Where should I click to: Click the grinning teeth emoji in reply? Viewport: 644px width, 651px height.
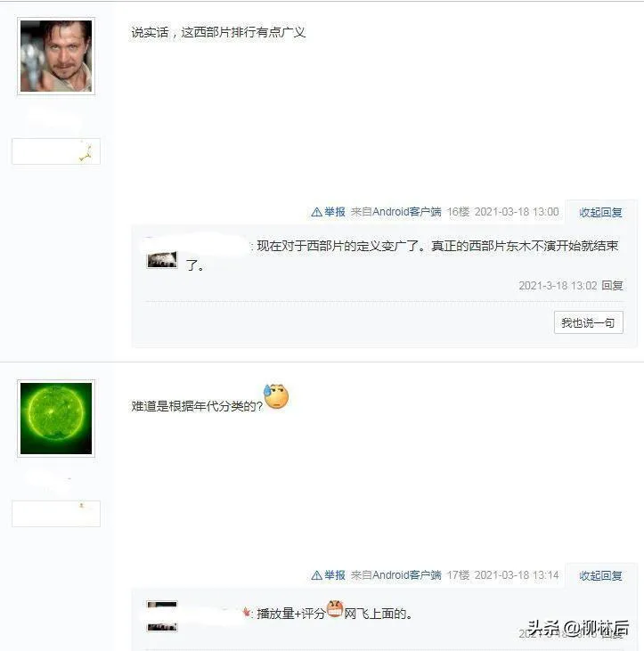point(335,609)
